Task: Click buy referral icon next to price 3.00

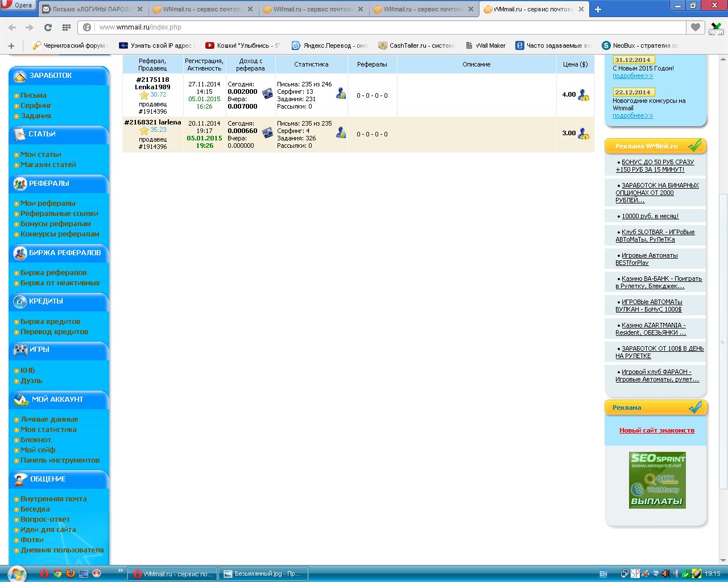Action: 584,134
